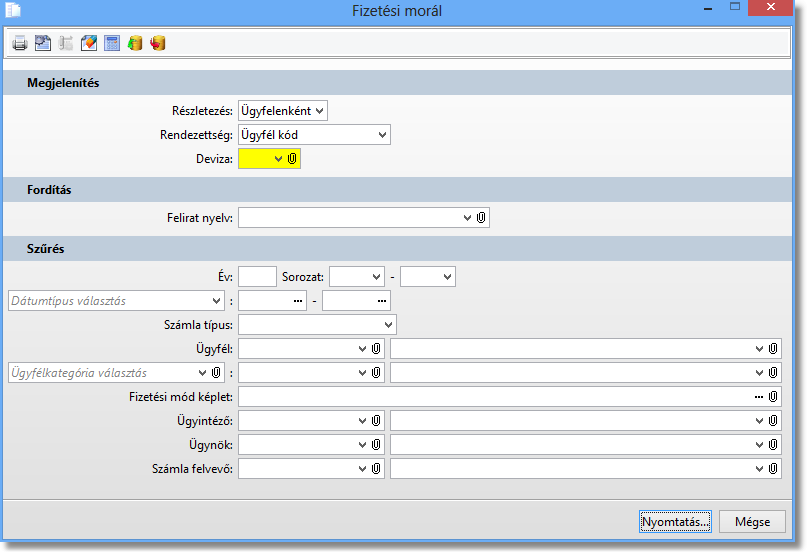
Task: Expand the Felirat nyelv dropdown arrow
Action: pyautogui.click(x=467, y=218)
